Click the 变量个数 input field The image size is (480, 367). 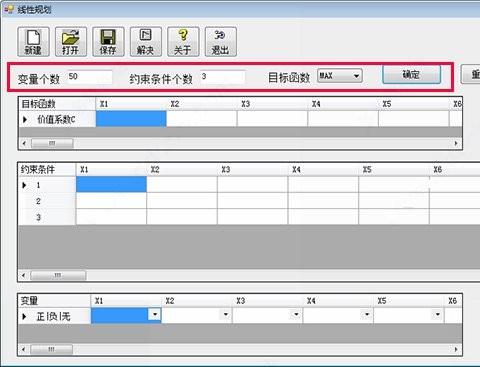(90, 77)
